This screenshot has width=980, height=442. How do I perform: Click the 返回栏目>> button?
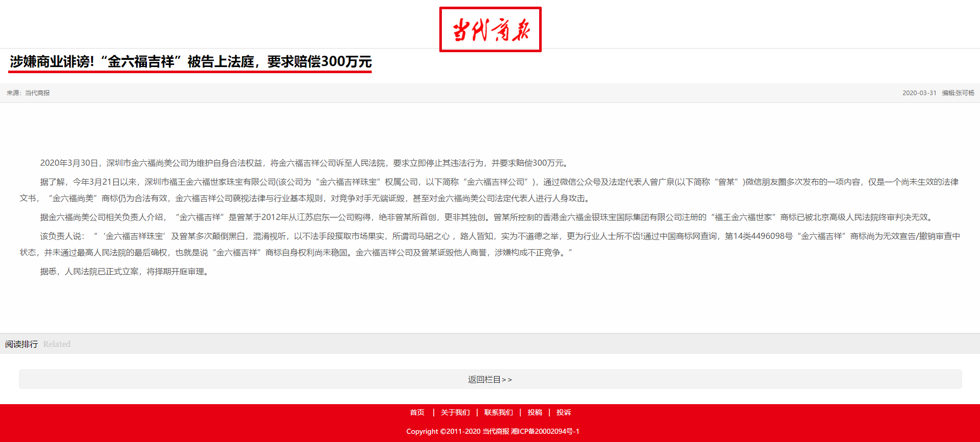pos(490,379)
